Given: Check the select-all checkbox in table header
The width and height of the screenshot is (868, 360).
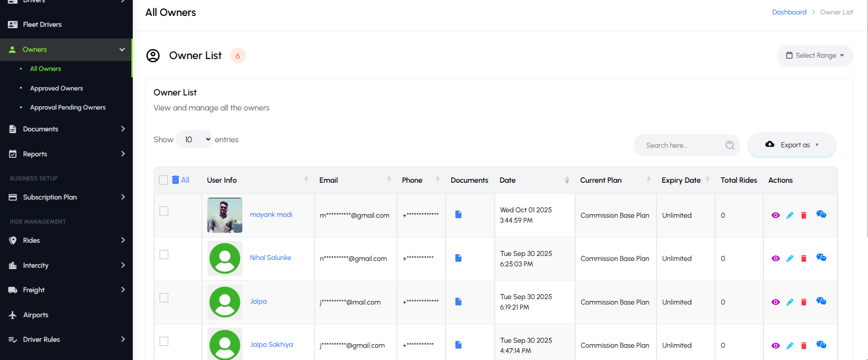Looking at the screenshot, I should 164,180.
